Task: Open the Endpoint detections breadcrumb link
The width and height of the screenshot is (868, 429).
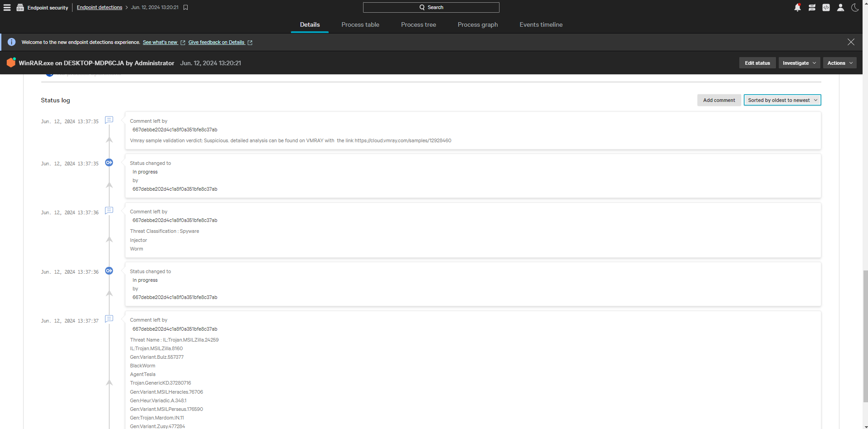Action: pos(99,7)
